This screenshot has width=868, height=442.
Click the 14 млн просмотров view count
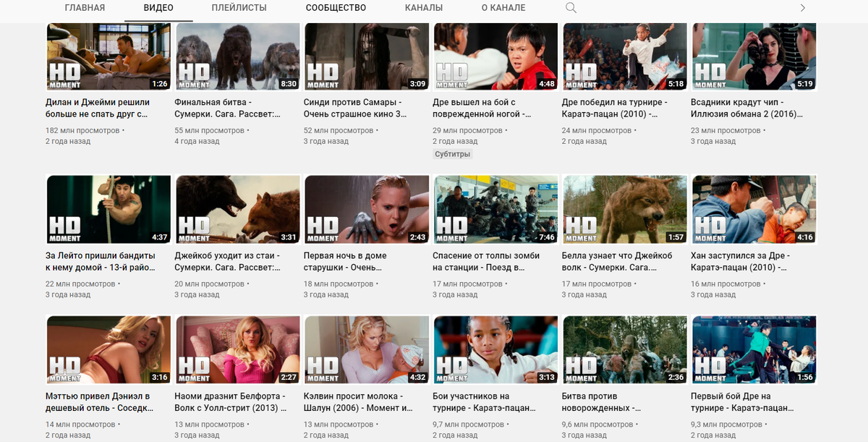[80, 424]
